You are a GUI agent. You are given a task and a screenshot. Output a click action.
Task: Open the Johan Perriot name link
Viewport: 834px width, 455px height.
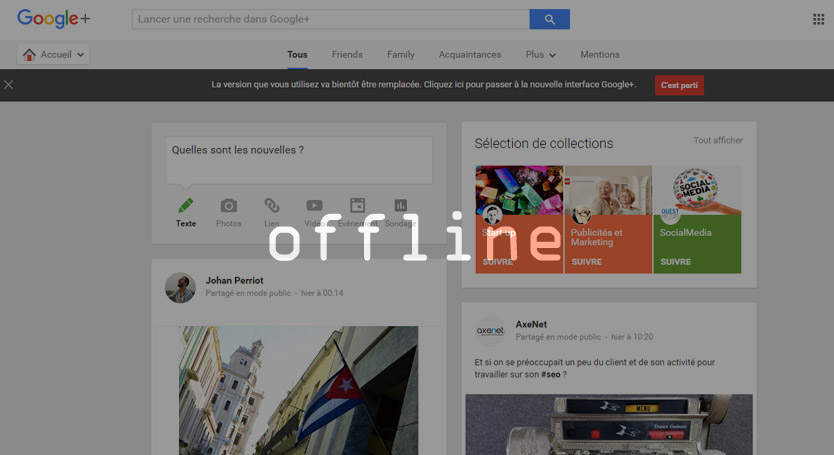[x=234, y=280]
